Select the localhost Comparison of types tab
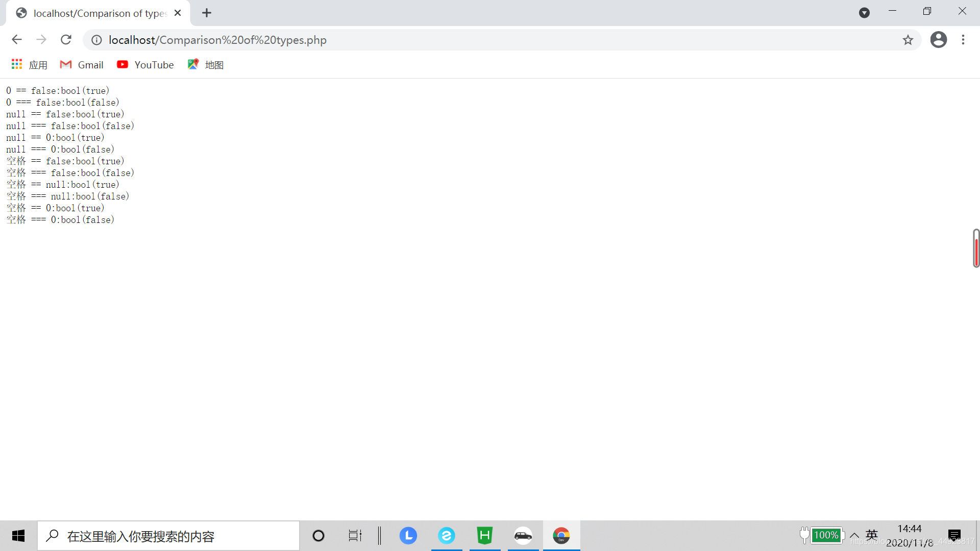Screen dimensions: 980x551 (x=97, y=13)
